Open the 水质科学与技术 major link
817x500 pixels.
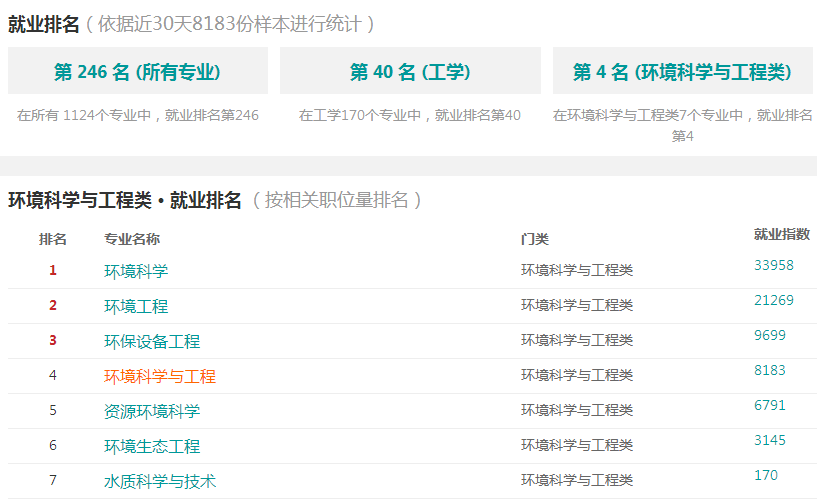pyautogui.click(x=160, y=481)
